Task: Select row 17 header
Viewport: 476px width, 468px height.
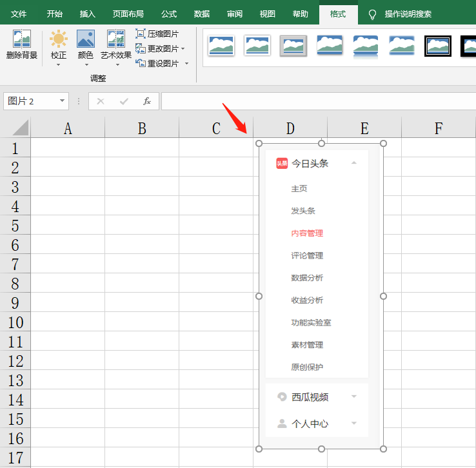Action: pyautogui.click(x=15, y=458)
